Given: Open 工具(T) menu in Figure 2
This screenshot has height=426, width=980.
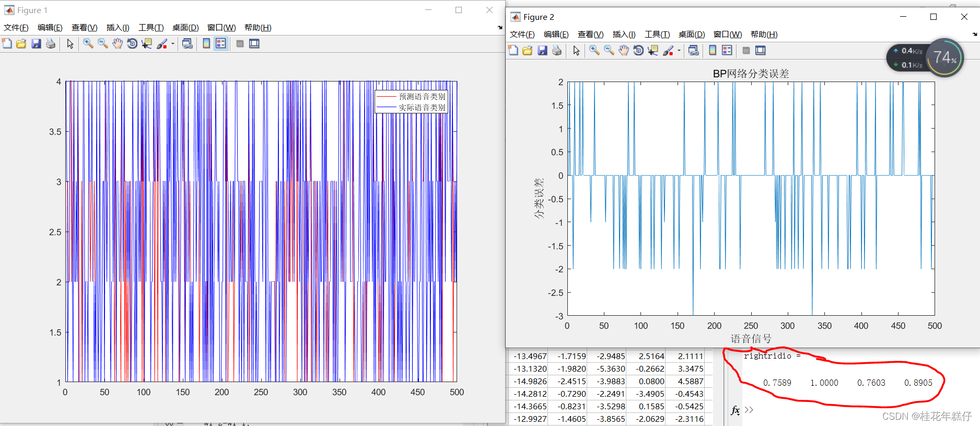Looking at the screenshot, I should 657,34.
